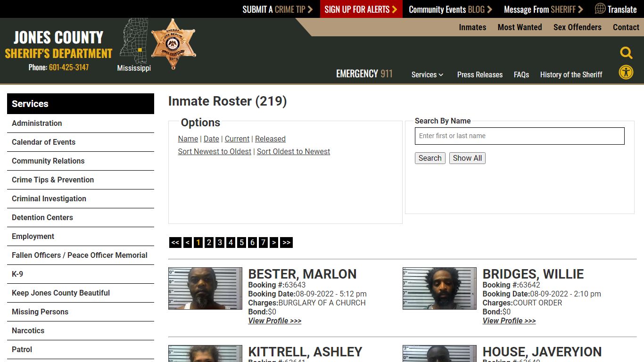Screen dimensions: 644x362
Task: Click the sheriff star badge logo
Action: click(173, 44)
